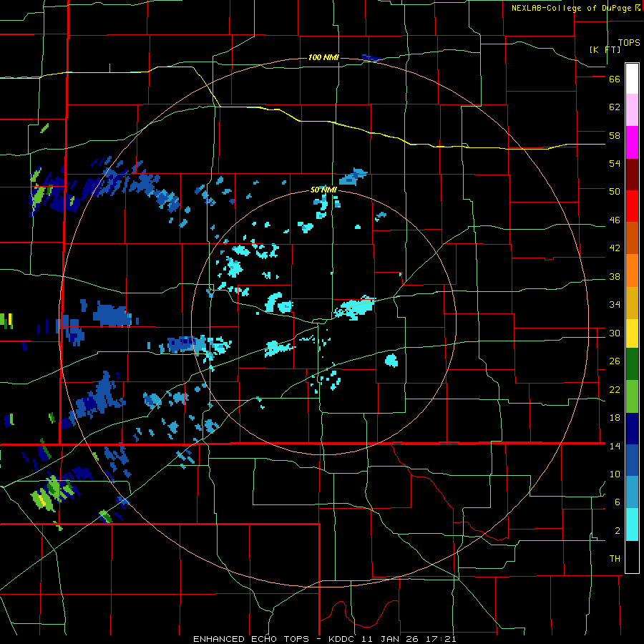644x644 pixels.
Task: Click the 50 NMI range ring label
Action: tap(323, 190)
